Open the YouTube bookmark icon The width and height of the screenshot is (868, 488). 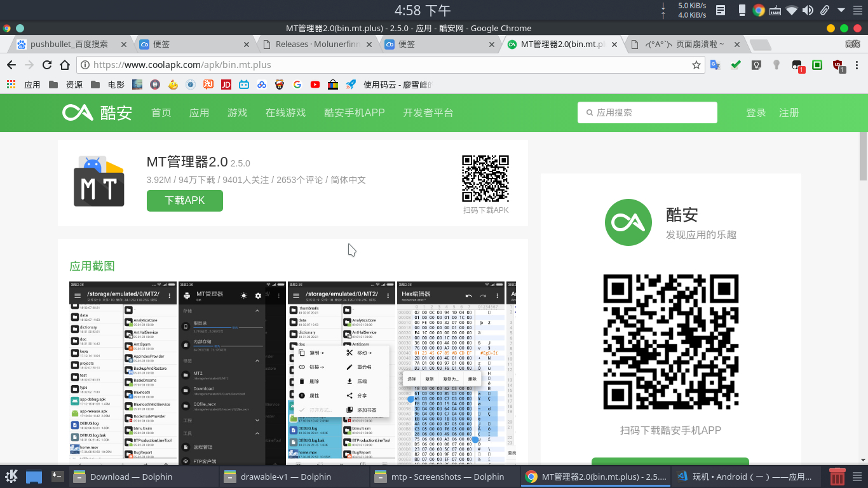(x=315, y=85)
